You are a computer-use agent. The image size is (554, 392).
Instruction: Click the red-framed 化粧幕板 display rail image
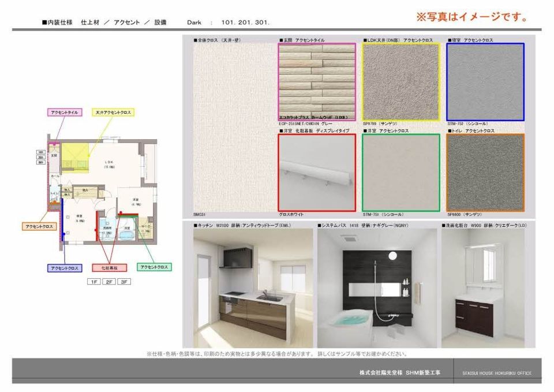pos(317,173)
